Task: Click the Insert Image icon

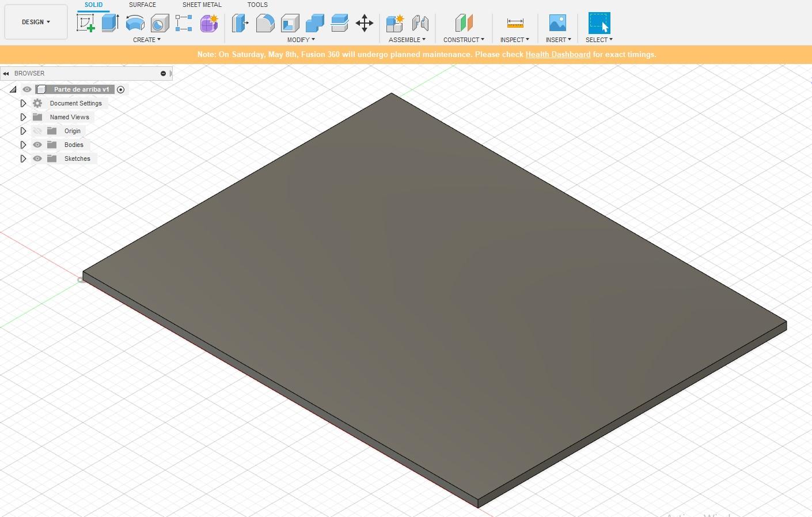Action: pyautogui.click(x=557, y=23)
